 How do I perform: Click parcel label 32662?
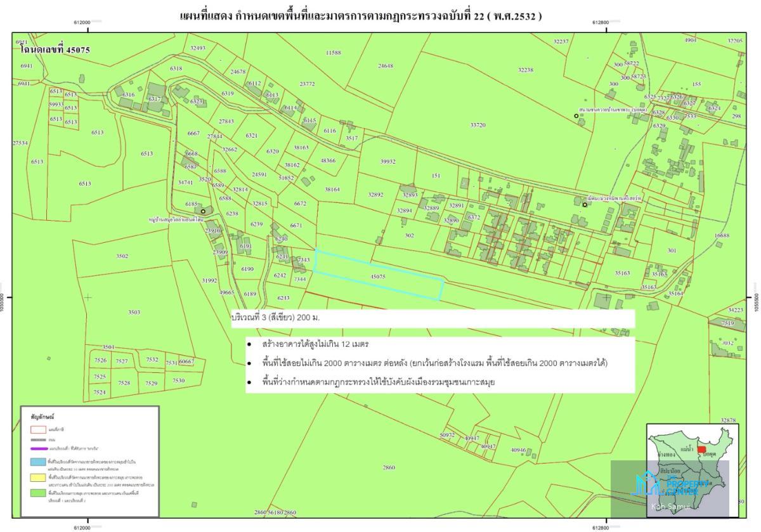coord(230,150)
